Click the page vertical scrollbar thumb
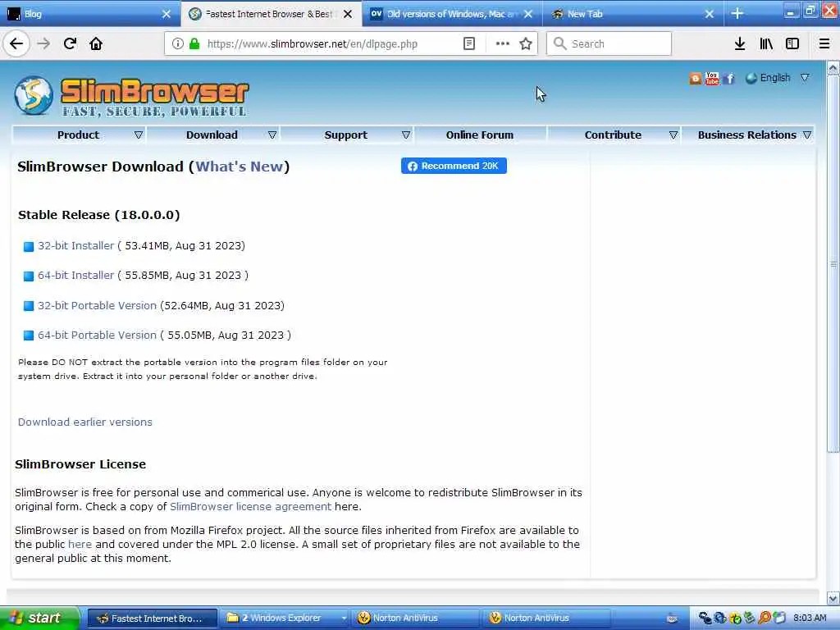 coord(833,262)
